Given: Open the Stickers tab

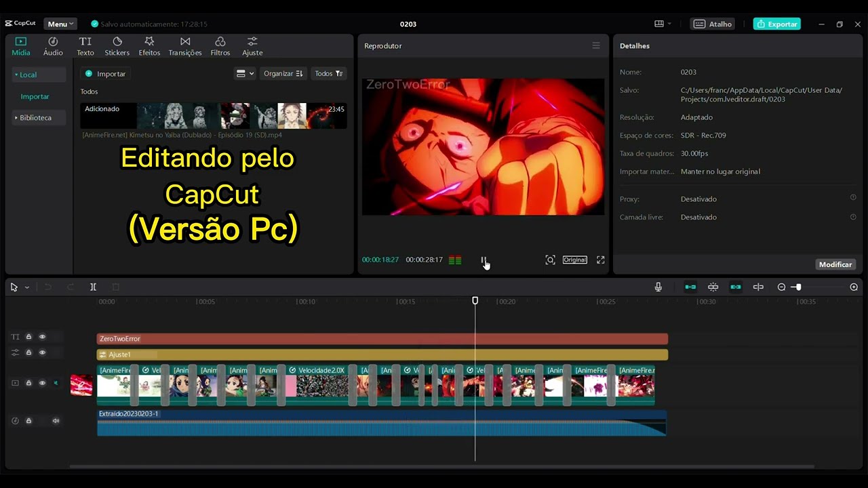Looking at the screenshot, I should pyautogui.click(x=117, y=46).
